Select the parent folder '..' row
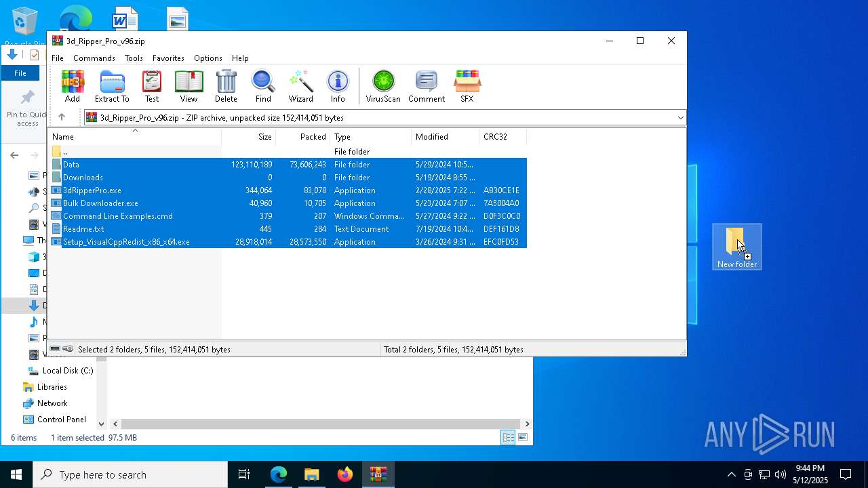868x488 pixels. 288,152
